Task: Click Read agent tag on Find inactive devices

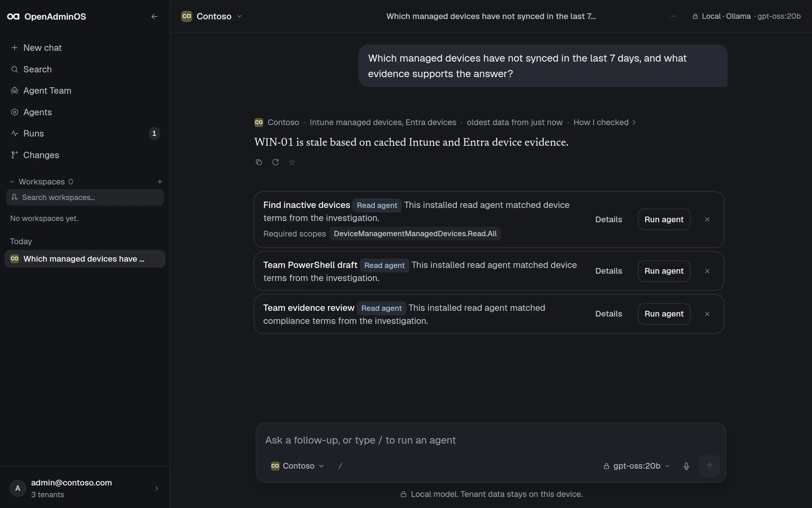Action: (377, 205)
